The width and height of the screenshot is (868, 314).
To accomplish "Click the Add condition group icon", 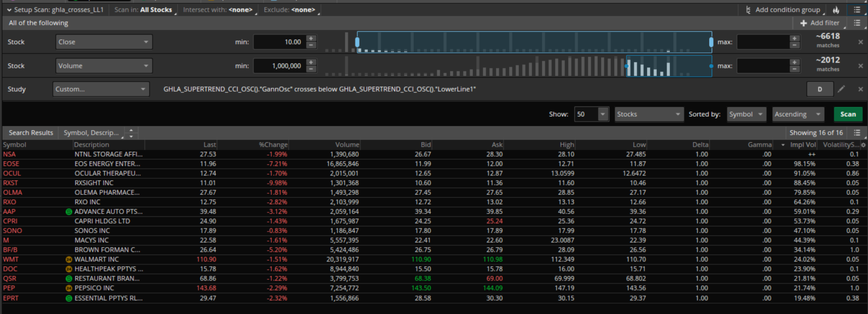I will 748,10.
